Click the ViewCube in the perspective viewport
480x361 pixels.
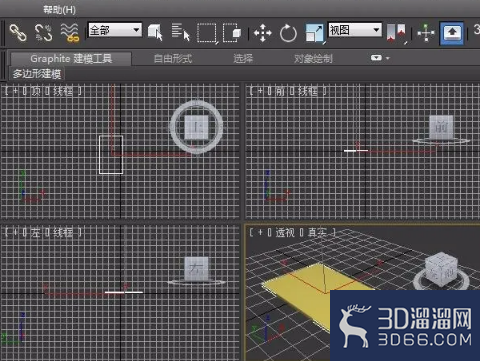[441, 269]
